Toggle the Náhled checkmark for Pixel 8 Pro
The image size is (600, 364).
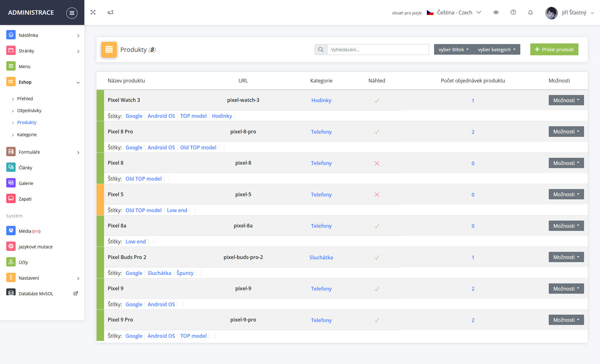pyautogui.click(x=377, y=132)
